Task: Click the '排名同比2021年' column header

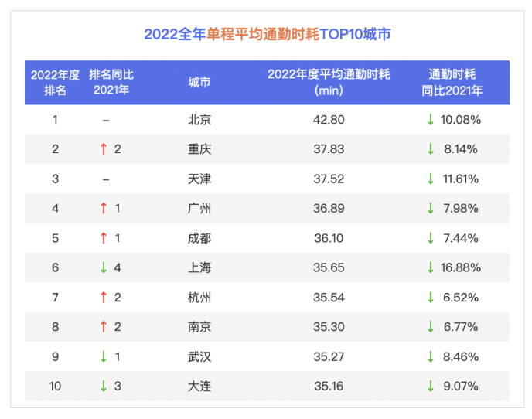Action: [x=111, y=83]
